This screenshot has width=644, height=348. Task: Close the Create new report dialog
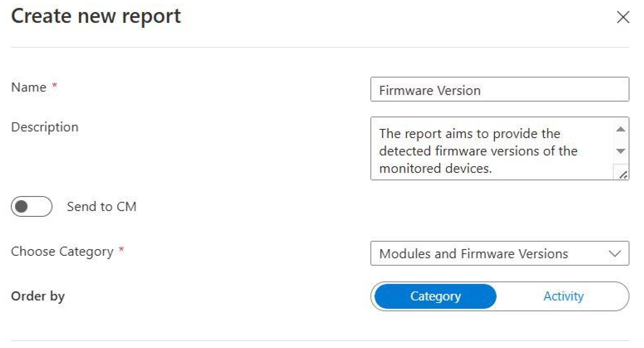point(623,17)
